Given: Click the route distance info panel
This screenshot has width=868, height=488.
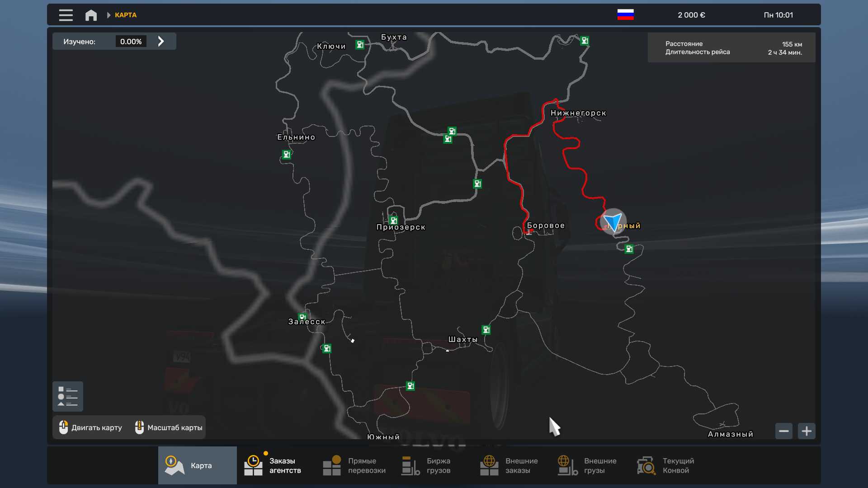Looking at the screenshot, I should click(731, 48).
